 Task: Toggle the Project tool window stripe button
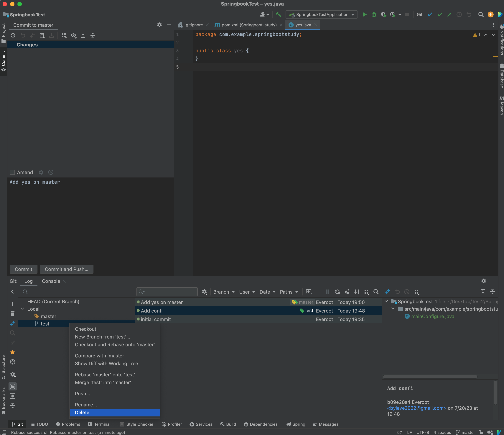[3, 33]
